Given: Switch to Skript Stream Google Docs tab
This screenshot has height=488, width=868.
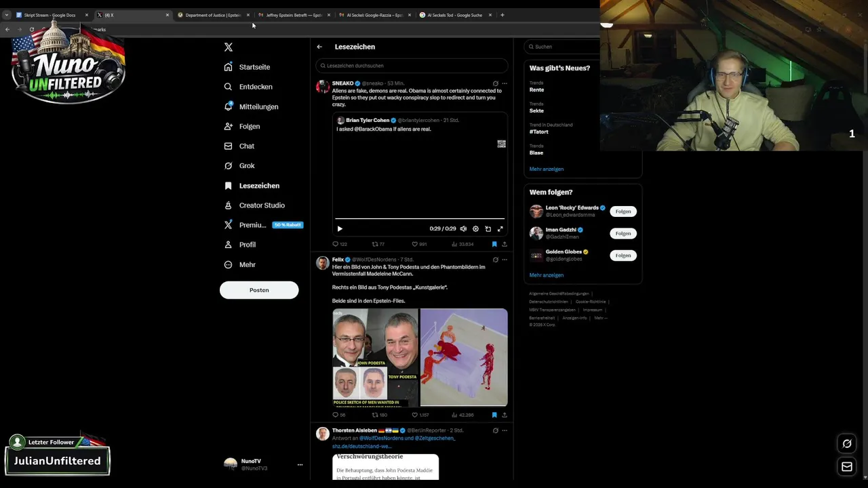Looking at the screenshot, I should click(x=52, y=15).
